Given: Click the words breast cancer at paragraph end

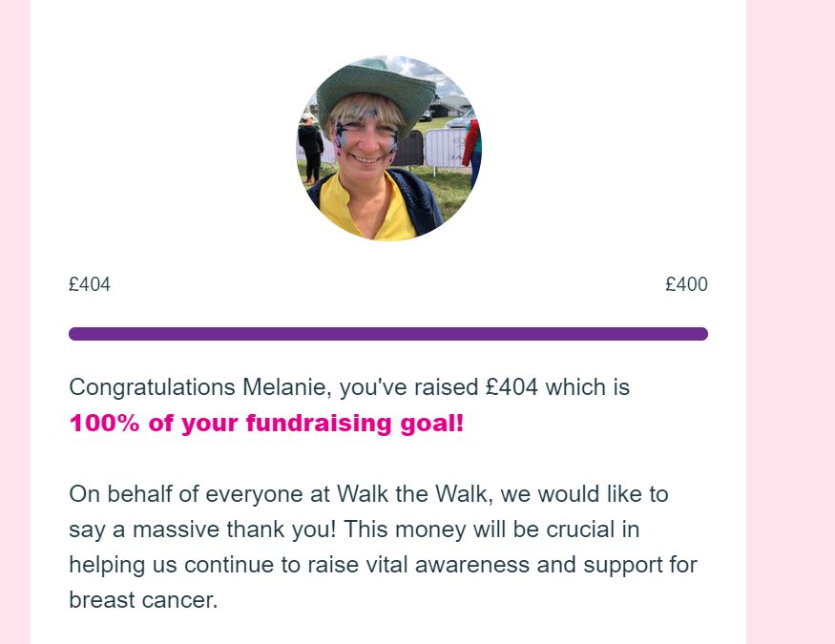Looking at the screenshot, I should pyautogui.click(x=143, y=600).
